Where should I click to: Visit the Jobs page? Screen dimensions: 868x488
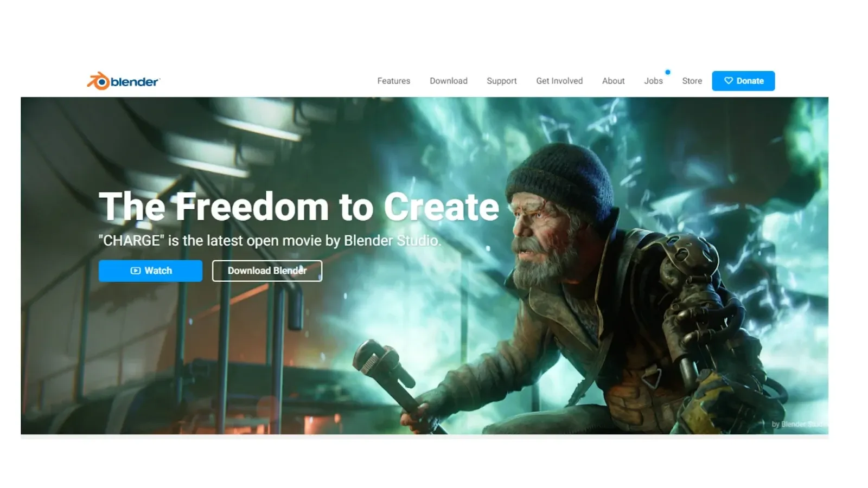pyautogui.click(x=653, y=81)
